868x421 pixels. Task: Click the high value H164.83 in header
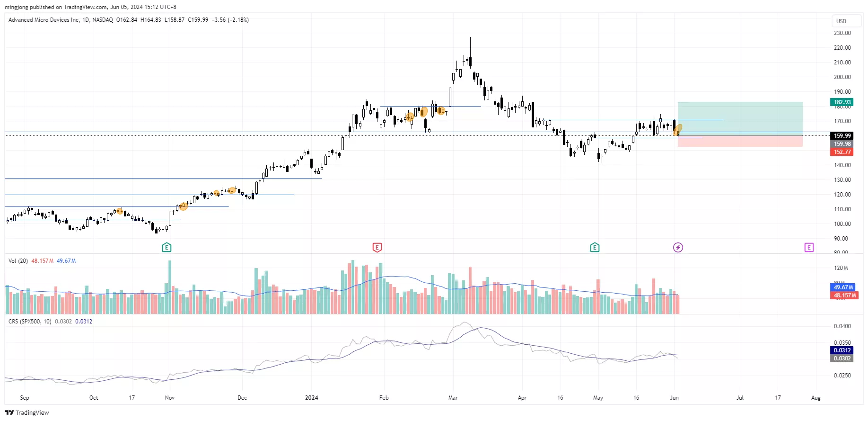tap(151, 20)
